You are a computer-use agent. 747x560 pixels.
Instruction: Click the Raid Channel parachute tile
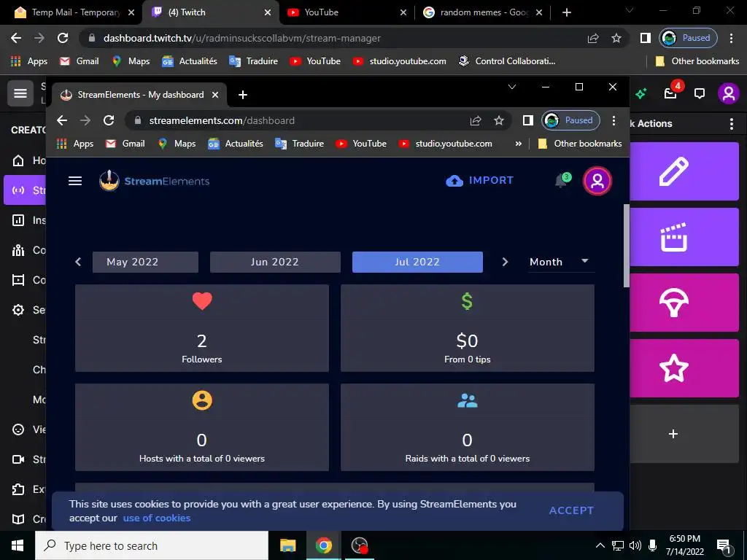(x=684, y=303)
